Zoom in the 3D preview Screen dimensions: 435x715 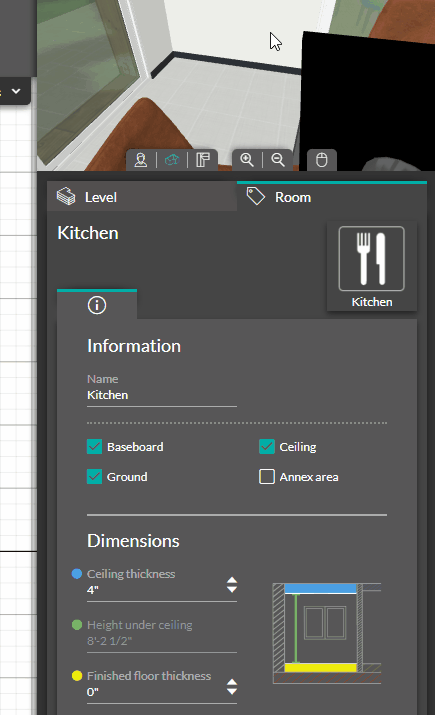click(x=247, y=160)
